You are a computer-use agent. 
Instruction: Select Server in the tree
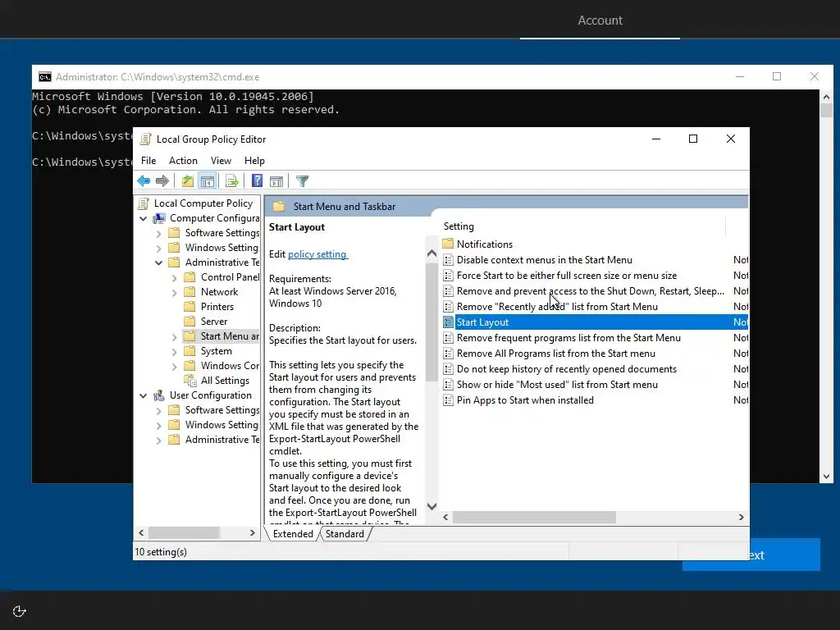coord(214,322)
